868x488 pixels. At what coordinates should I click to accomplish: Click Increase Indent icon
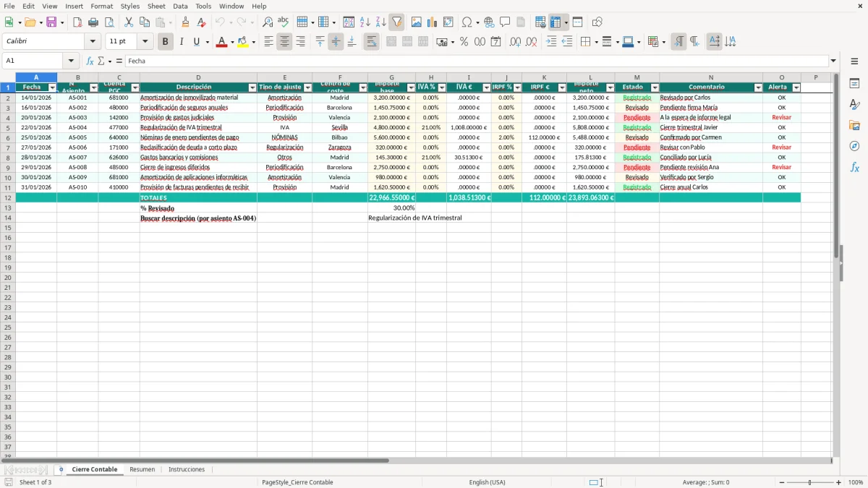coord(551,42)
